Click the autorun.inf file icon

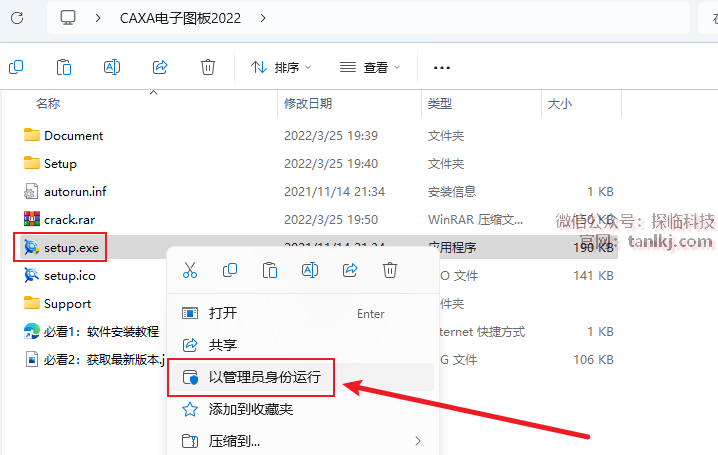point(31,191)
